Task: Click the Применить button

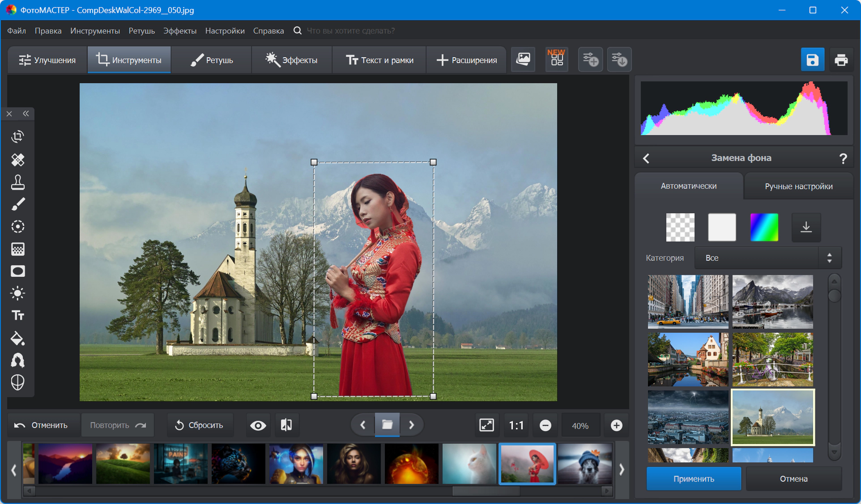Action: (693, 479)
